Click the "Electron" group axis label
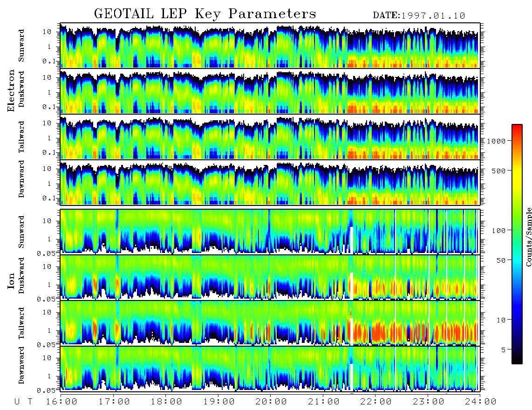This screenshot has width=532, height=410. pyautogui.click(x=11, y=90)
